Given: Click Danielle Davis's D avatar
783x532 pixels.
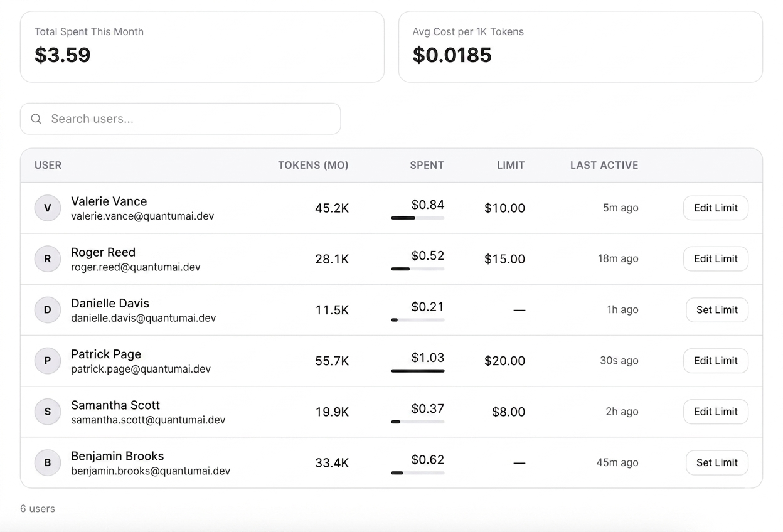Looking at the screenshot, I should (48, 310).
